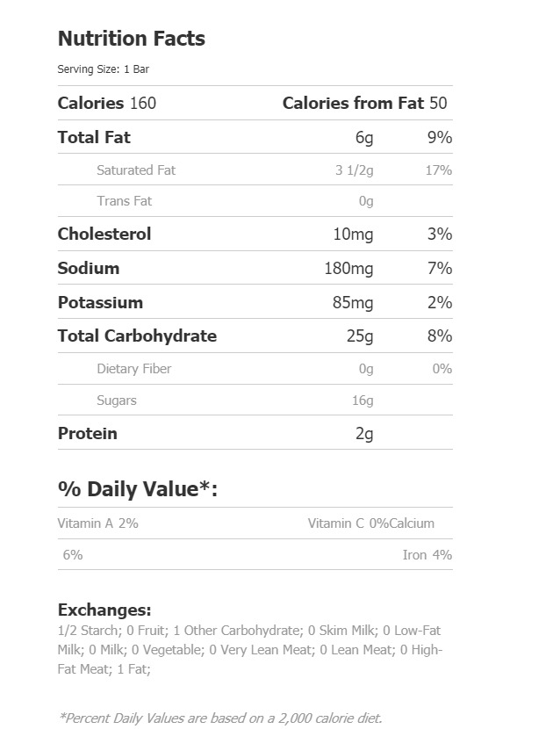This screenshot has width=560, height=729.
Task: Click the Saturated Fat 17% value
Action: click(x=439, y=170)
